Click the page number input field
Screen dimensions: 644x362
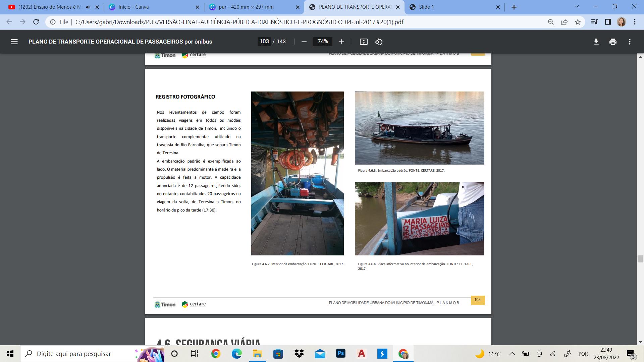(x=264, y=42)
